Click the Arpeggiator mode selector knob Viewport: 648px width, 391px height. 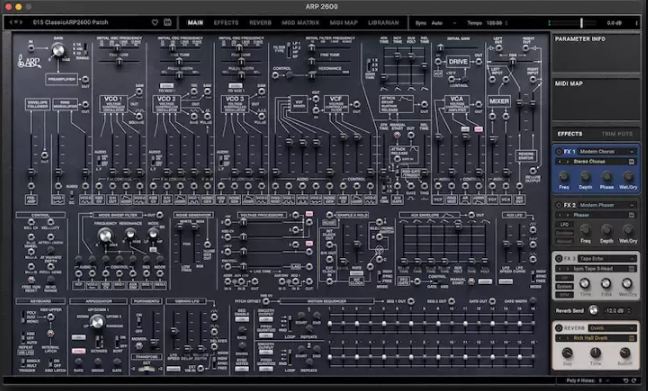point(97,321)
